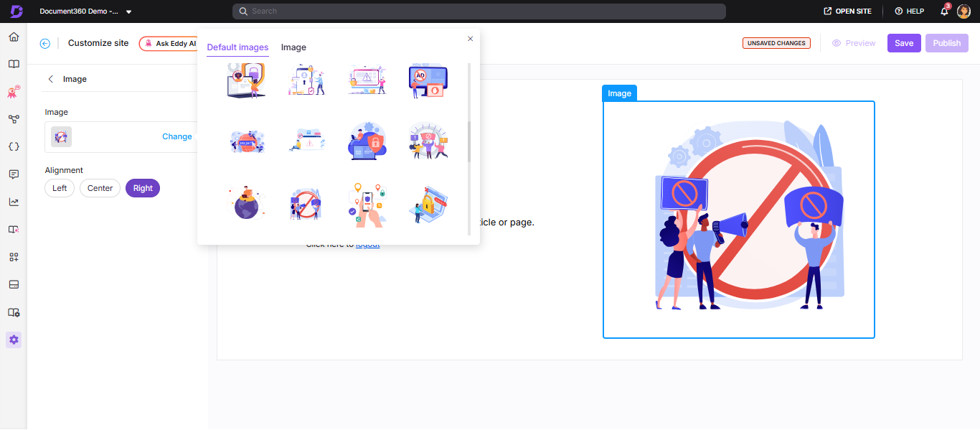Click the circled back arrow beside Customize site

pyautogui.click(x=45, y=43)
